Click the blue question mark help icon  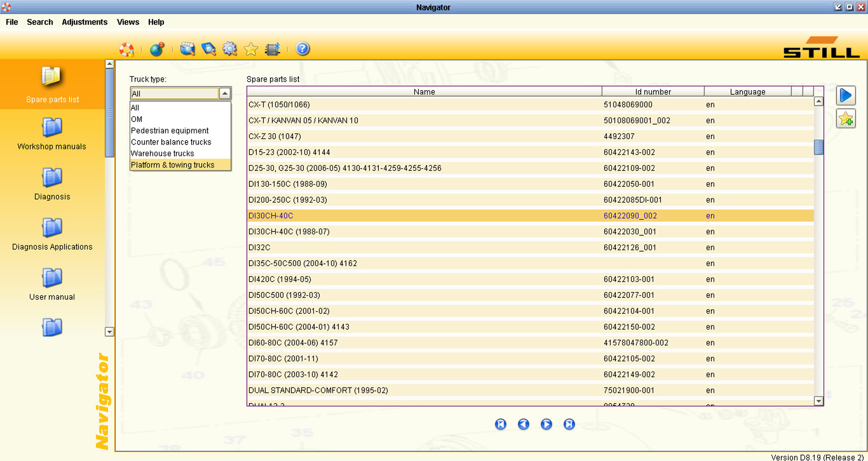coord(303,49)
